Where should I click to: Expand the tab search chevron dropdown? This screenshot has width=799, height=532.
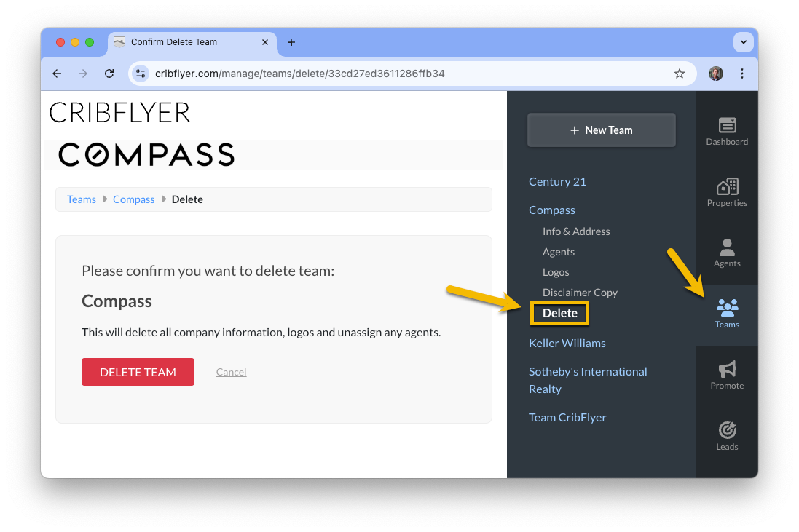[743, 42]
